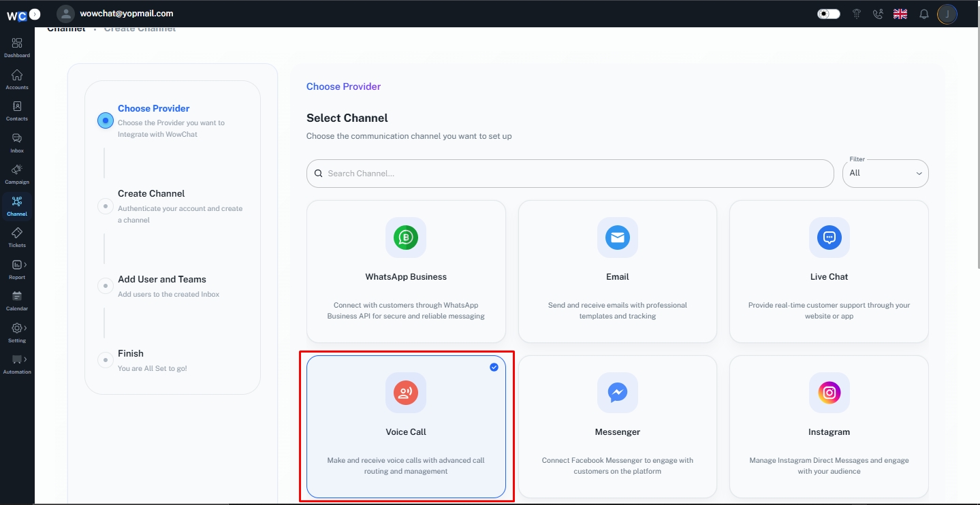Click the Voice Call description text
The height and width of the screenshot is (505, 980).
pyautogui.click(x=406, y=466)
